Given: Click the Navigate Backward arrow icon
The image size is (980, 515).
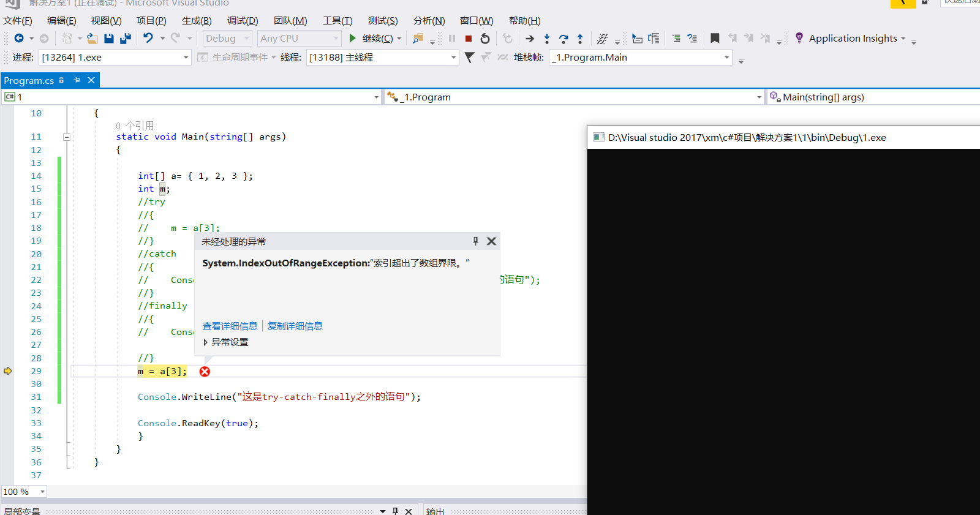Looking at the screenshot, I should [x=19, y=39].
